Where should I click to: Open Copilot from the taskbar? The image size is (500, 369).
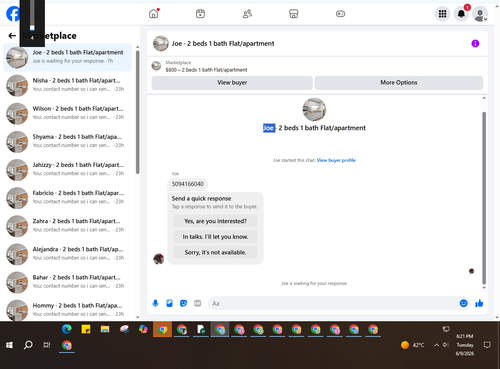[143, 329]
